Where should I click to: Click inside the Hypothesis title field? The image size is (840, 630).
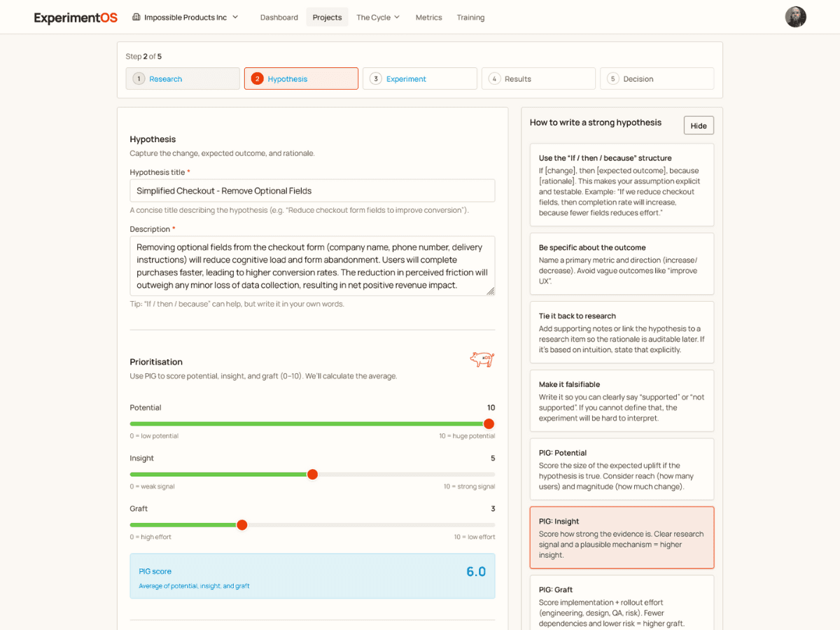312,190
